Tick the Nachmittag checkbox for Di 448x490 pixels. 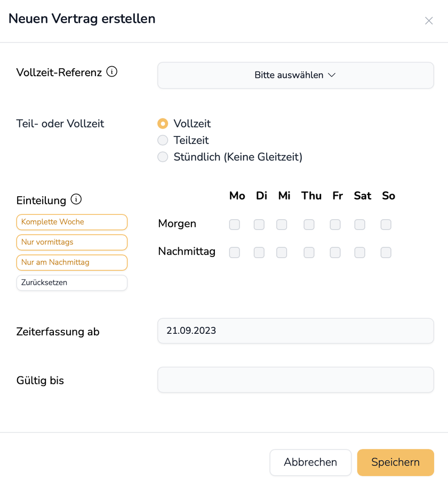(259, 252)
